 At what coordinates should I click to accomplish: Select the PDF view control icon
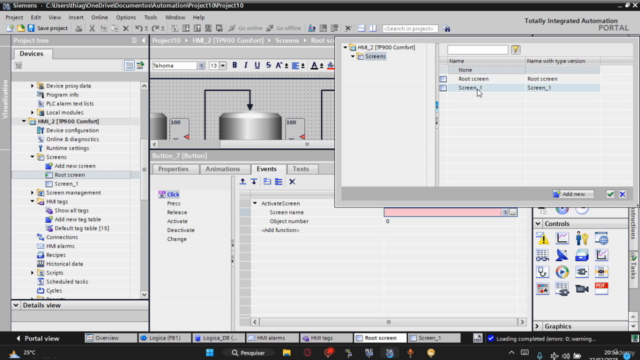[x=601, y=289]
